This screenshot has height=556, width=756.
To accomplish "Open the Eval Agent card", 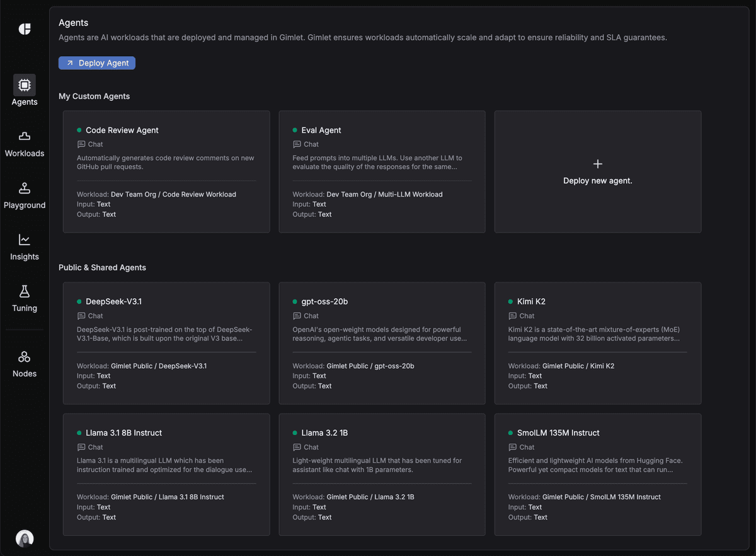I will 382,171.
